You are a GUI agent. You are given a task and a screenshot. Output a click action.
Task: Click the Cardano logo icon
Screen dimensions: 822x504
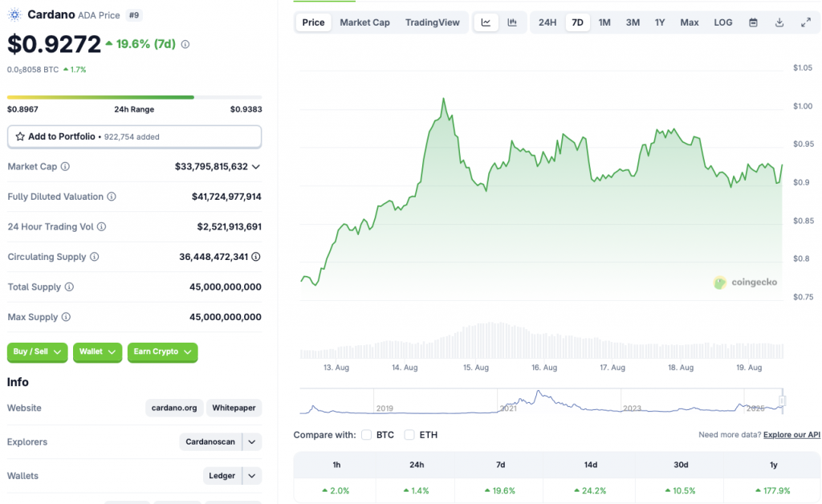click(14, 15)
